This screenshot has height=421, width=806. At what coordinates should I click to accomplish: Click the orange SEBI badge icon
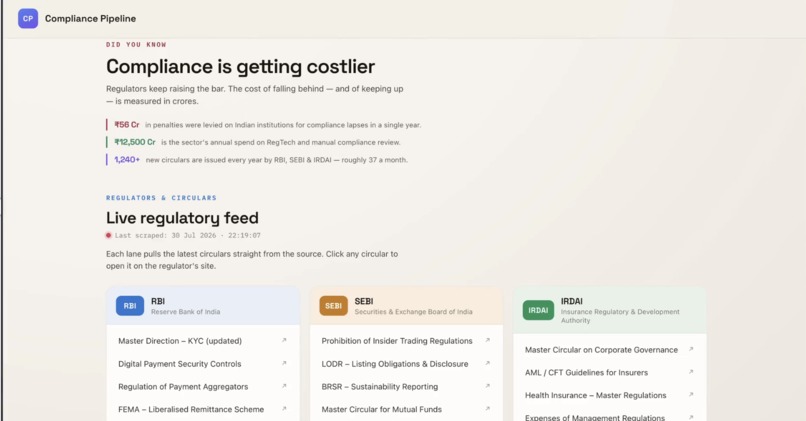coord(333,306)
